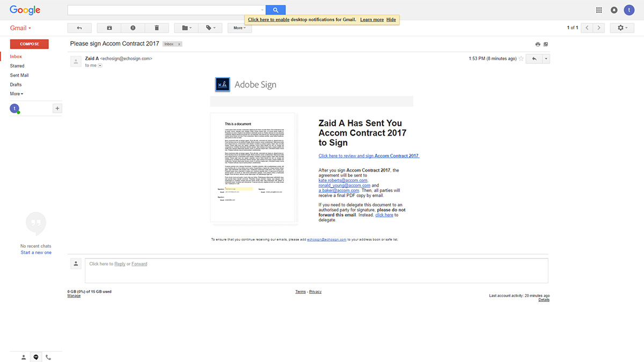Click the Google logo

tap(25, 10)
